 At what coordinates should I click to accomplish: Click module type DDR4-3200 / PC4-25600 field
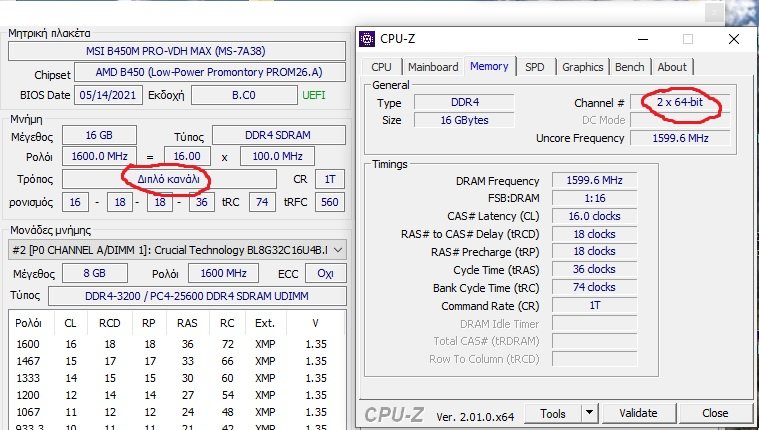(197, 296)
